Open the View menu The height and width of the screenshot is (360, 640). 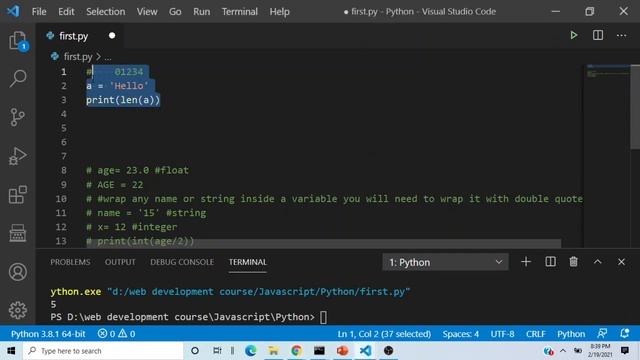point(147,11)
